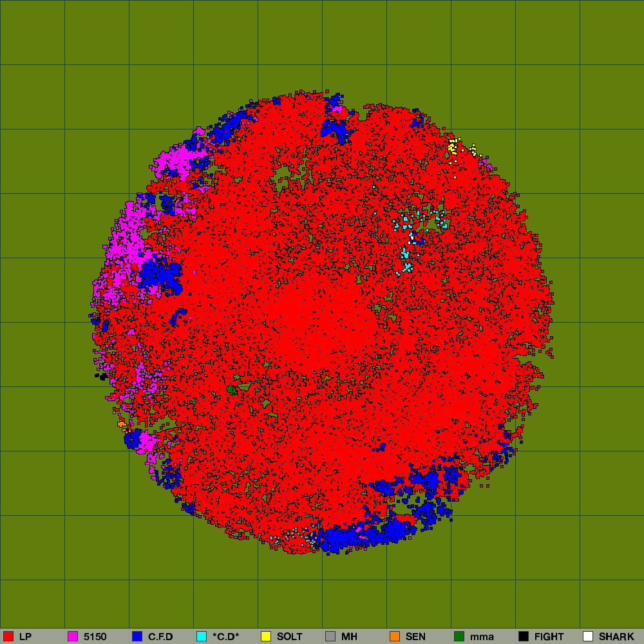Select the SEN legend label
644x644 pixels.
point(415,637)
